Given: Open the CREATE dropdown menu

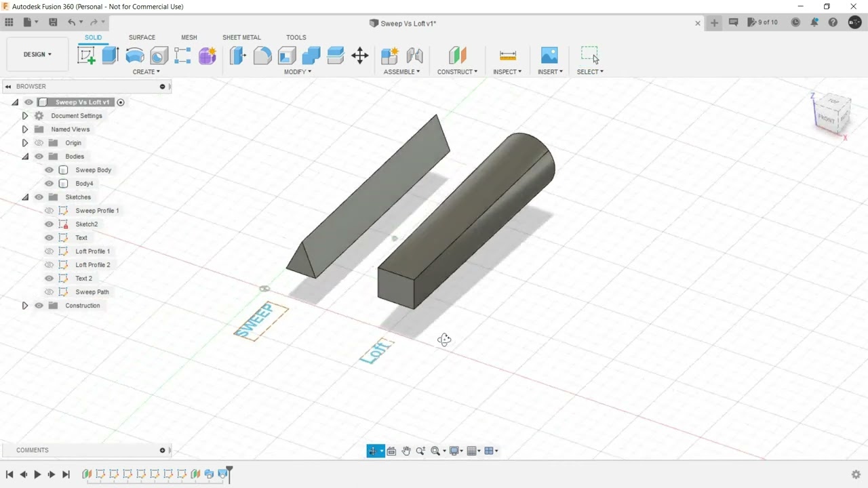Looking at the screenshot, I should [x=146, y=72].
